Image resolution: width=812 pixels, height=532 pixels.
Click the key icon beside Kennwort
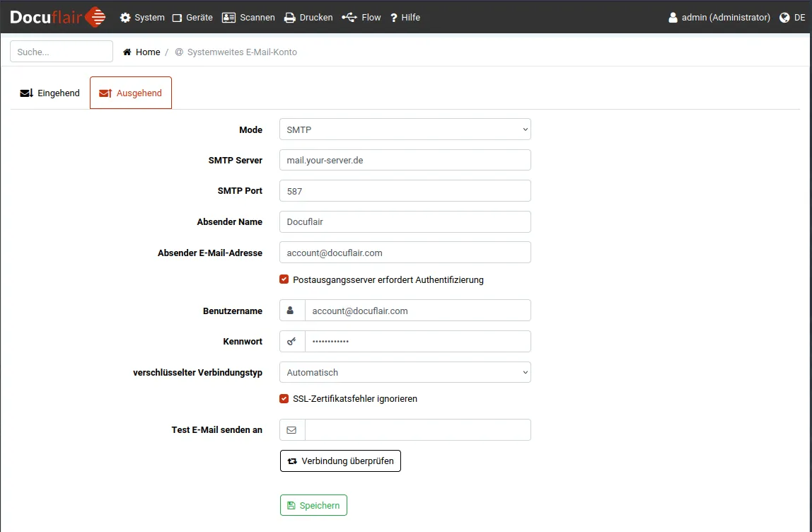click(291, 342)
